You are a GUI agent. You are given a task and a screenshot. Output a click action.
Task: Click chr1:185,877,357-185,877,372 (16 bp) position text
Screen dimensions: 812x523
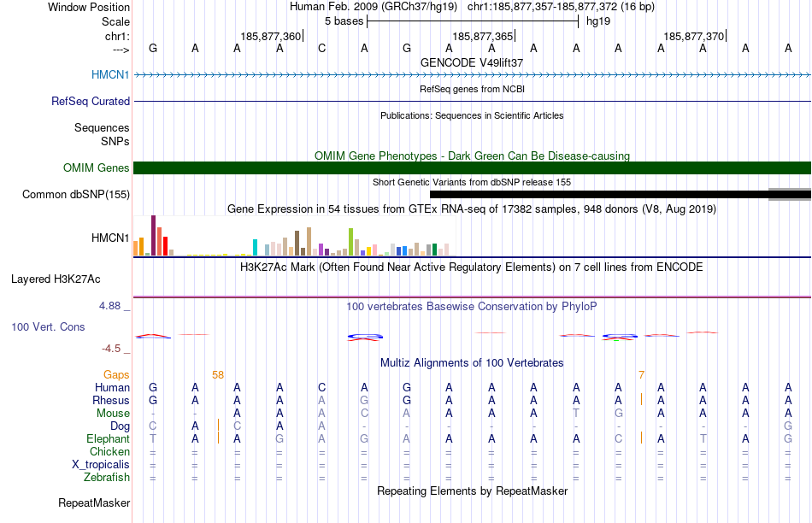(x=561, y=7)
